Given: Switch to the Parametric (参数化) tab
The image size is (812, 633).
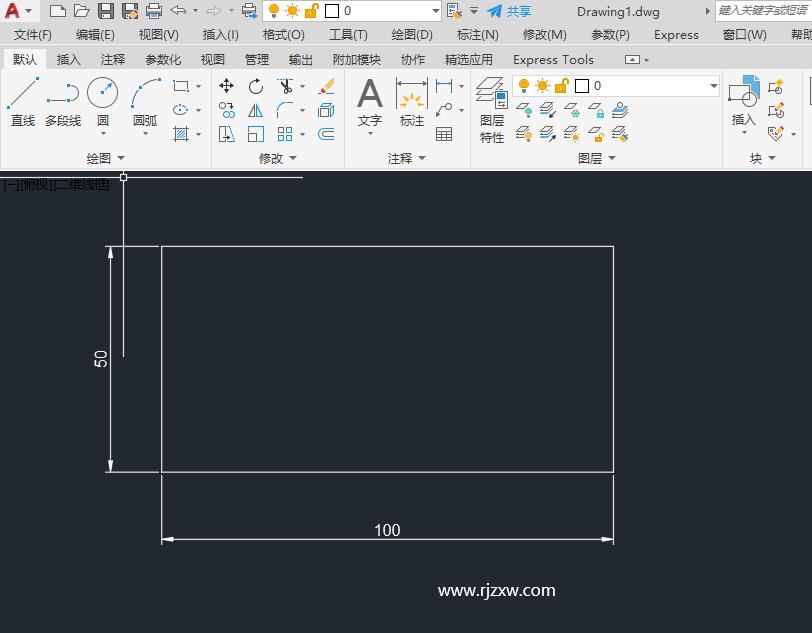Looking at the screenshot, I should [163, 60].
